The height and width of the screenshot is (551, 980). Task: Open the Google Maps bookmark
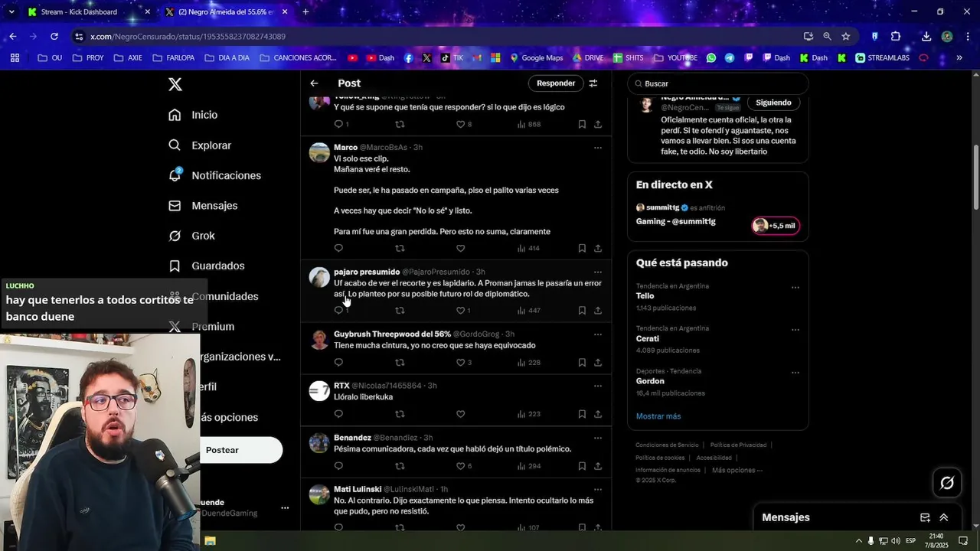tap(536, 57)
